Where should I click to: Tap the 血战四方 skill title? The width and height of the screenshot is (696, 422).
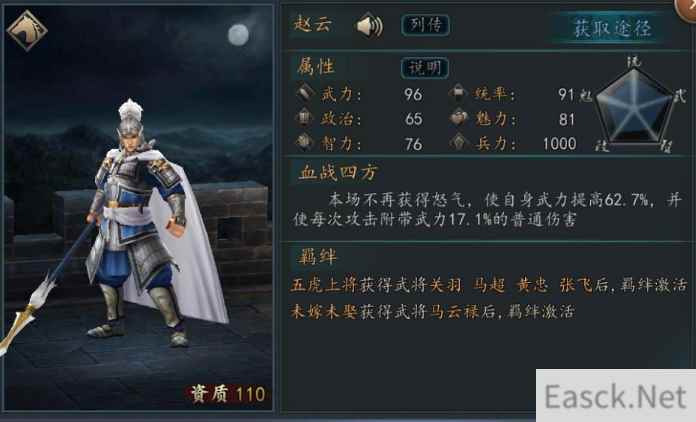338,173
